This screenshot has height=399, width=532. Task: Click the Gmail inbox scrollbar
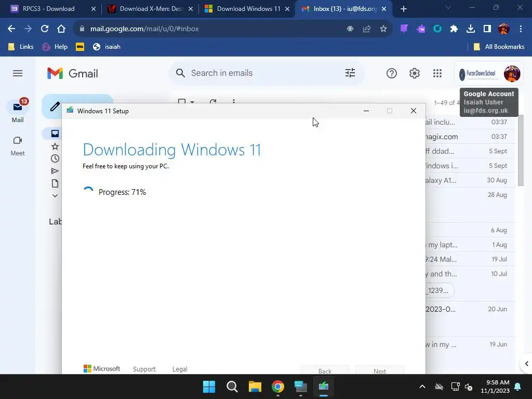point(521,150)
